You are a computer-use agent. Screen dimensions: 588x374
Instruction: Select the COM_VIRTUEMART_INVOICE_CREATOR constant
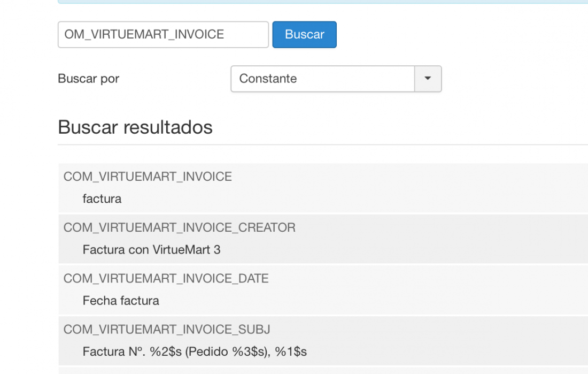click(x=179, y=227)
